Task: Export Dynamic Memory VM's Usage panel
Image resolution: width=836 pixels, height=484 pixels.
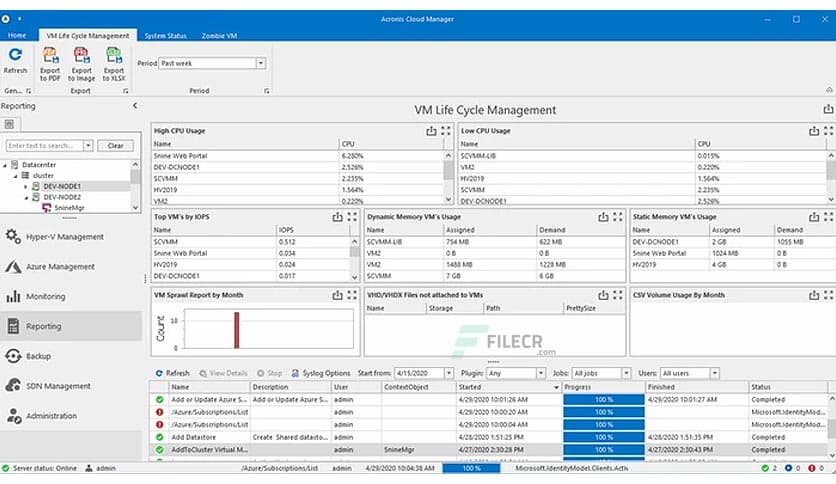Action: pos(602,217)
